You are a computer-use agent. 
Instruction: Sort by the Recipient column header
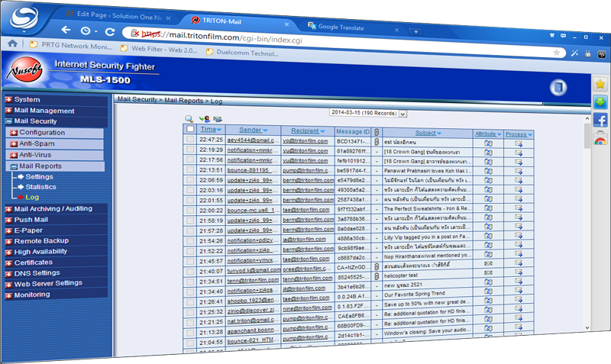308,130
